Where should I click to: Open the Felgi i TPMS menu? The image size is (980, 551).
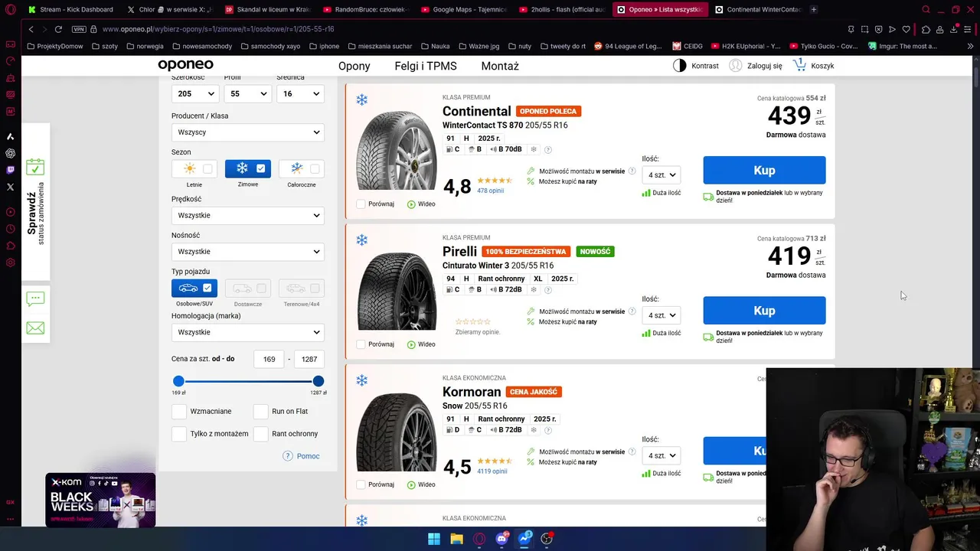426,67
